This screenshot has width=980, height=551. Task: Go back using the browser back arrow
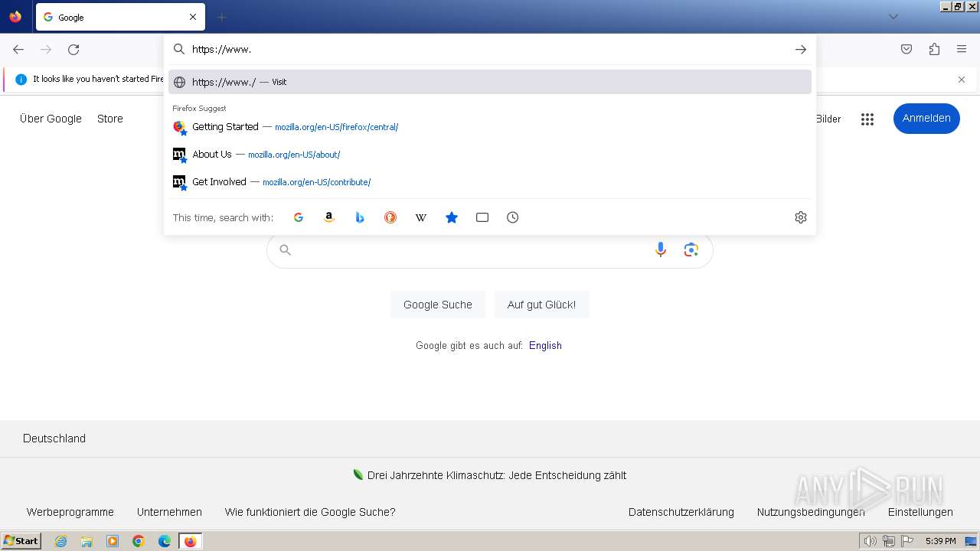(18, 50)
